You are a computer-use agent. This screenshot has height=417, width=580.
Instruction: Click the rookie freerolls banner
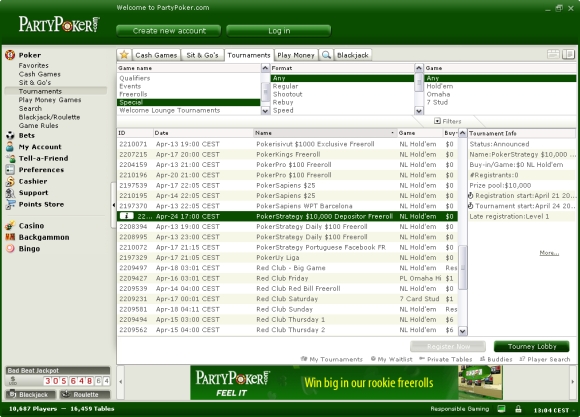pyautogui.click(x=346, y=382)
